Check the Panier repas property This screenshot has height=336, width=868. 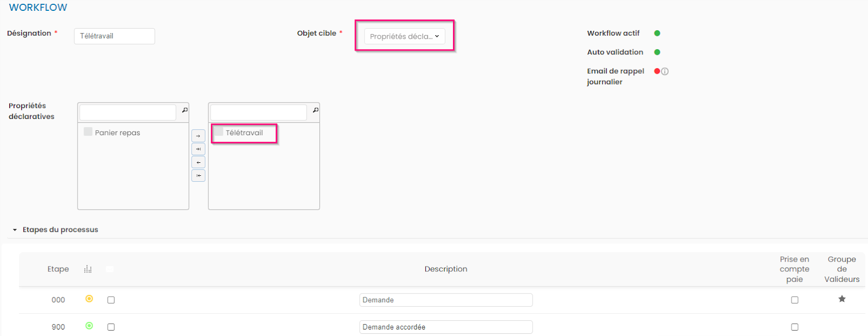88,132
